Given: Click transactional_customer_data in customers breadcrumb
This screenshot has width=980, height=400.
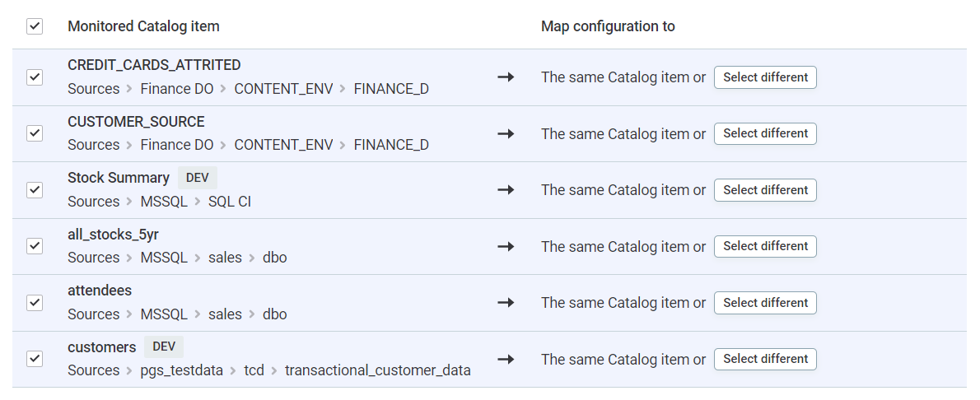Looking at the screenshot, I should 377,370.
